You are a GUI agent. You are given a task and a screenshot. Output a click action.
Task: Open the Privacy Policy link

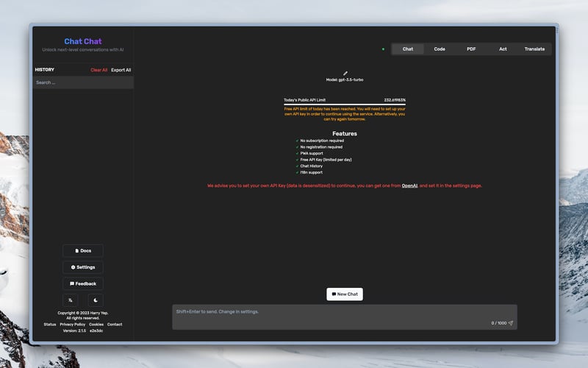click(72, 325)
